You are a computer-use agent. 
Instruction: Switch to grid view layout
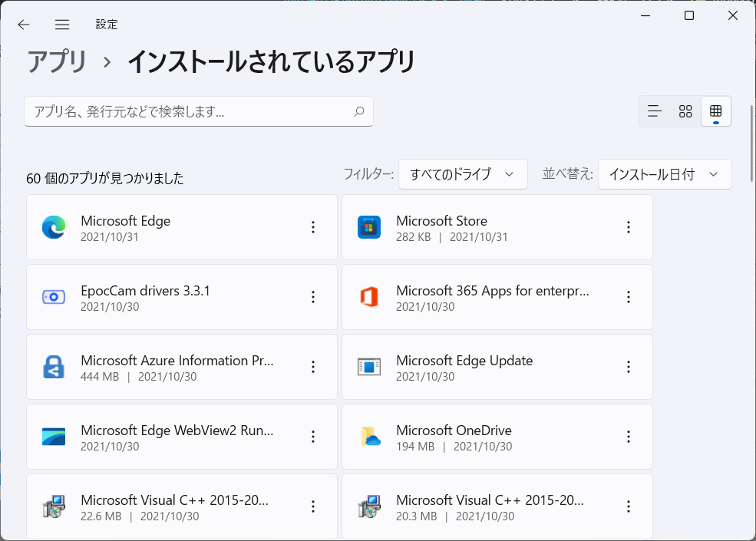click(685, 111)
